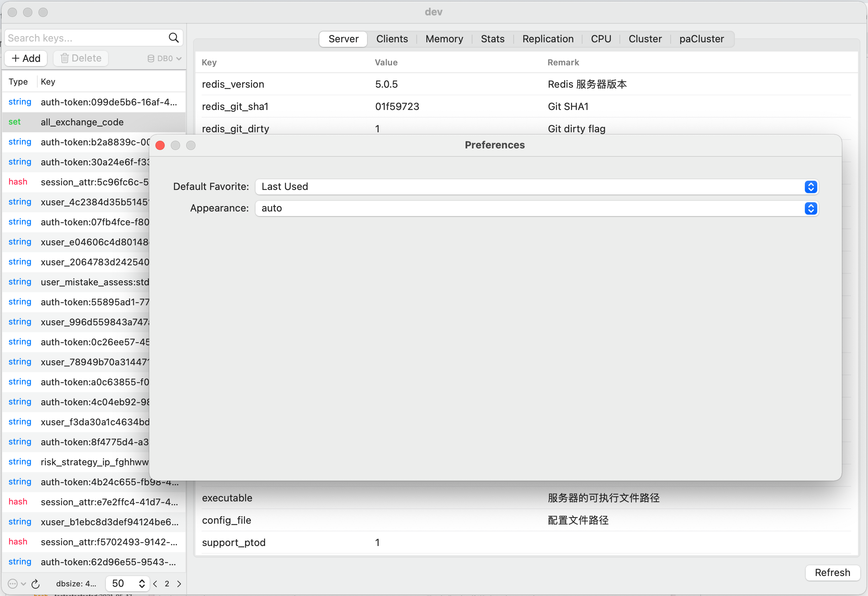The height and width of the screenshot is (596, 868).
Task: Open the Clients tab
Action: 392,39
